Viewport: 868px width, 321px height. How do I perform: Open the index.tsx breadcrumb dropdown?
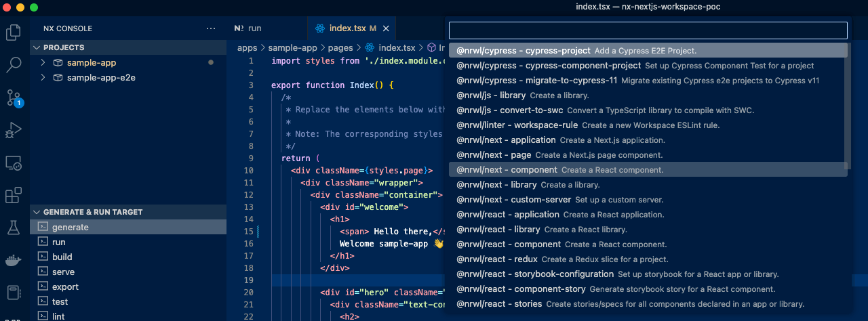[397, 48]
